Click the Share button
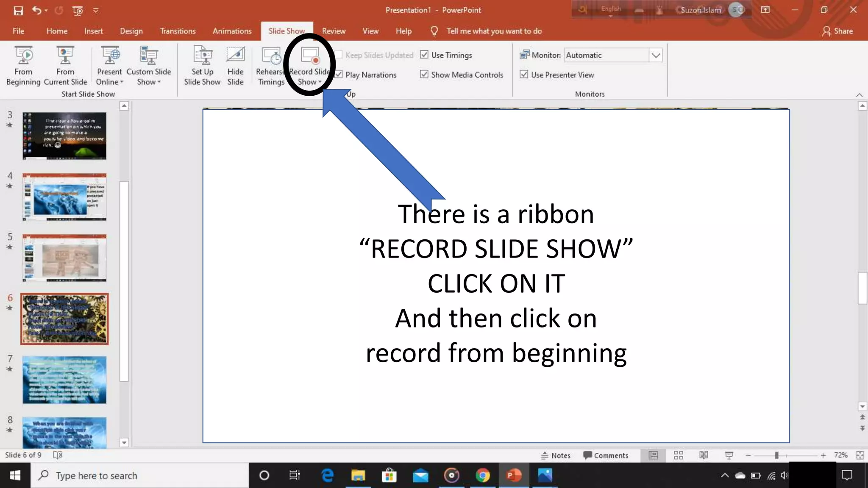The image size is (868, 488). [x=837, y=31]
